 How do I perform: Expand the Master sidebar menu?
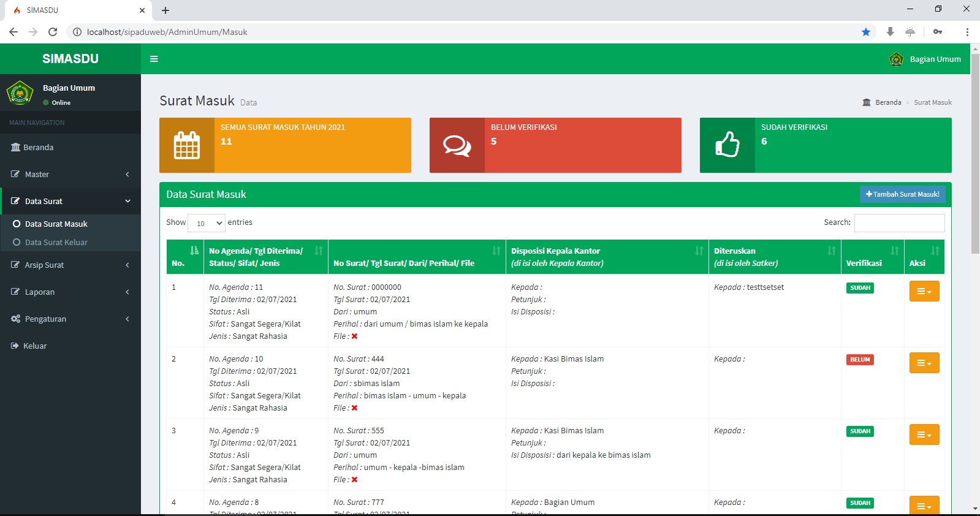70,174
